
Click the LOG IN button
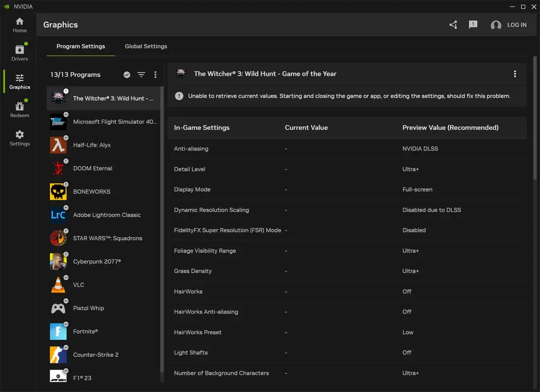coord(517,24)
